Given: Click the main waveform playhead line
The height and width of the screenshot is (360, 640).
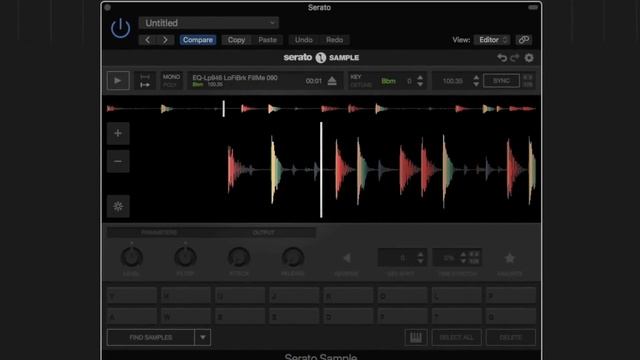Looking at the screenshot, I should coord(321,170).
